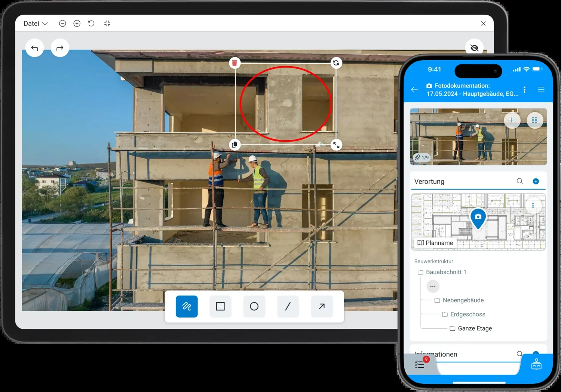Select the Erdgeschoss folder
This screenshot has width=561, height=392.
[x=464, y=314]
